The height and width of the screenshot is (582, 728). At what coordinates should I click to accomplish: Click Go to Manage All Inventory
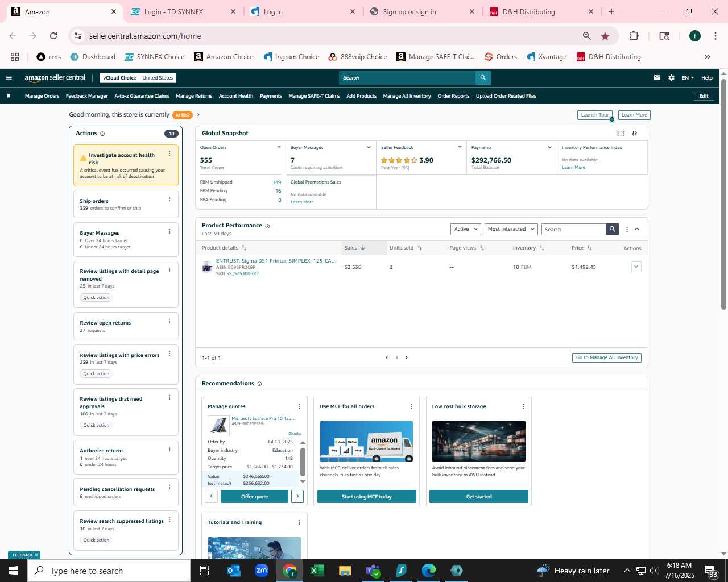tap(607, 357)
